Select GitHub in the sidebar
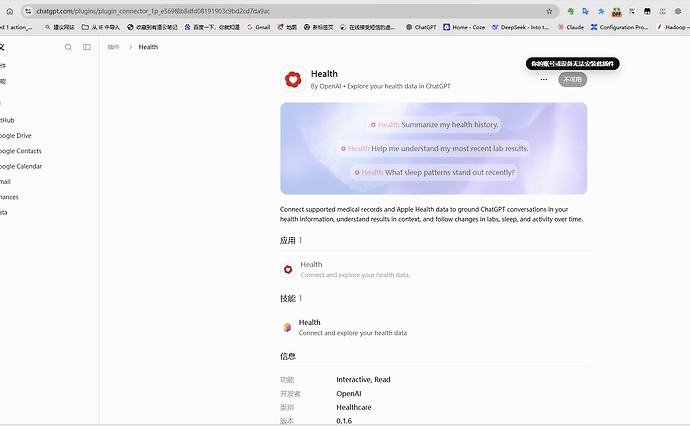This screenshot has height=426, width=690. 7,120
